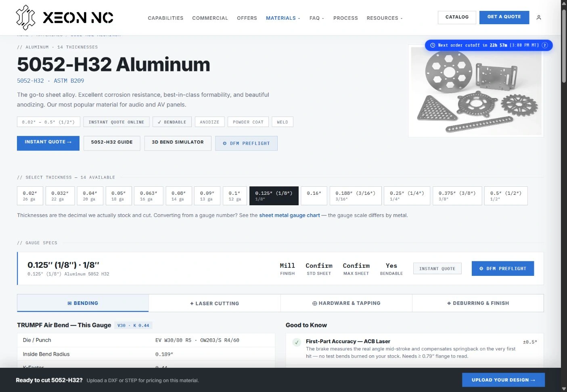The width and height of the screenshot is (567, 392).
Task: Run DFM Preflight below the tags
Action: click(246, 143)
